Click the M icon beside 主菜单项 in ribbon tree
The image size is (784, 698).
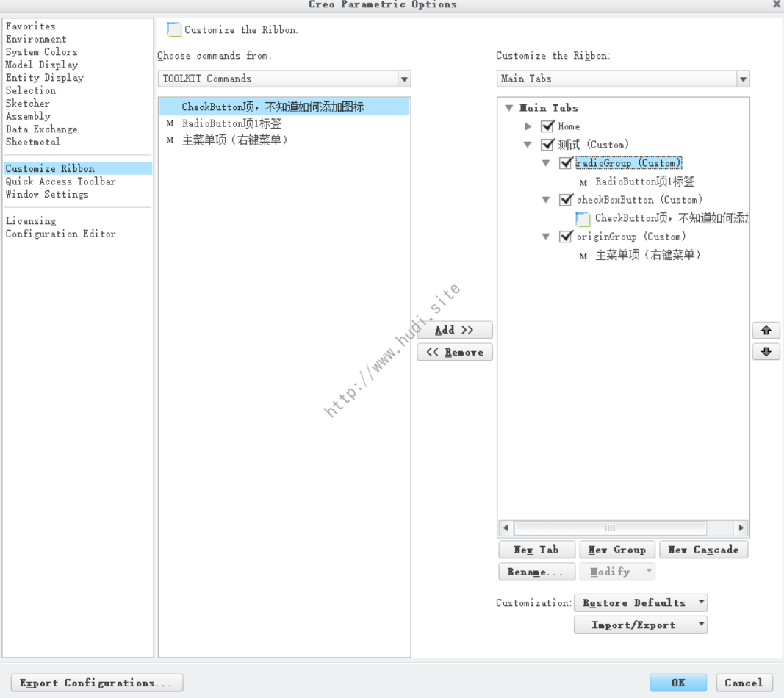click(583, 256)
